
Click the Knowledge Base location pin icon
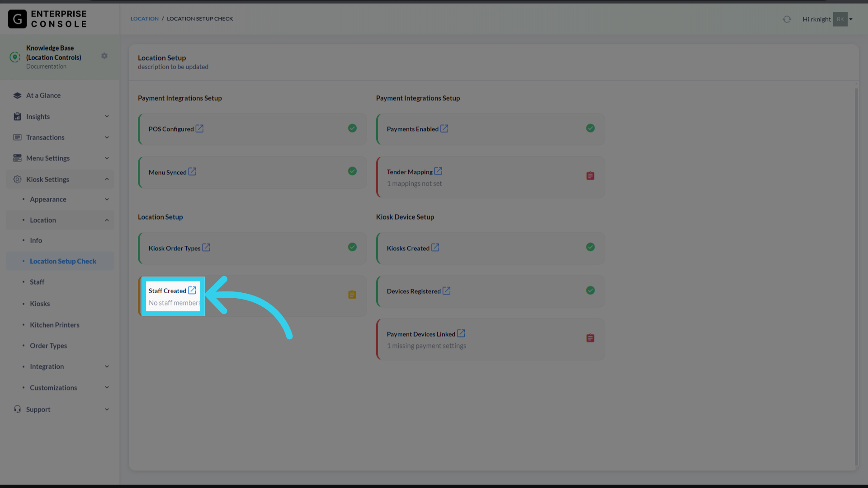point(15,57)
